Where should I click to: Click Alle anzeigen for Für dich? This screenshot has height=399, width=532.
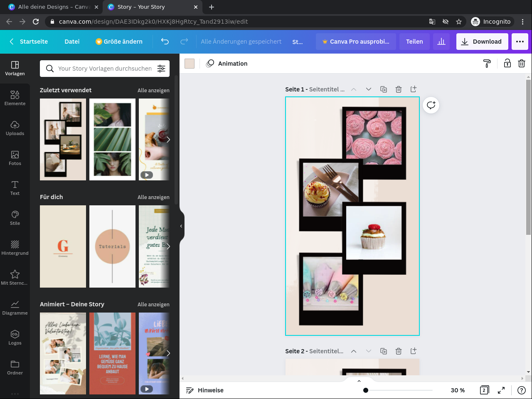coord(153,197)
